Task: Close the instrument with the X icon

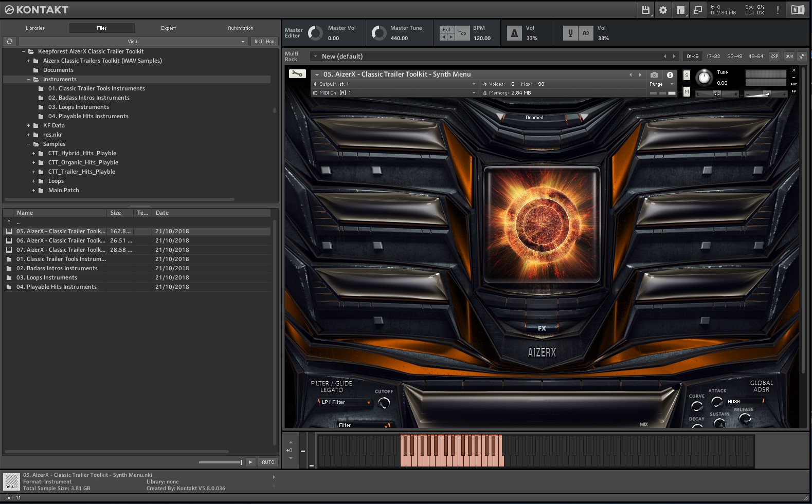Action: point(793,70)
